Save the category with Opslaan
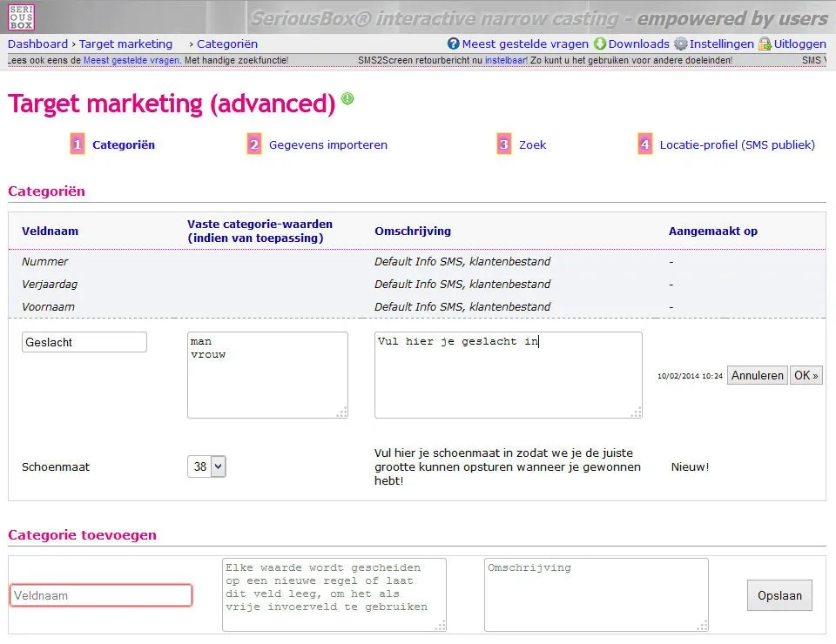This screenshot has width=836, height=644. pos(779,595)
